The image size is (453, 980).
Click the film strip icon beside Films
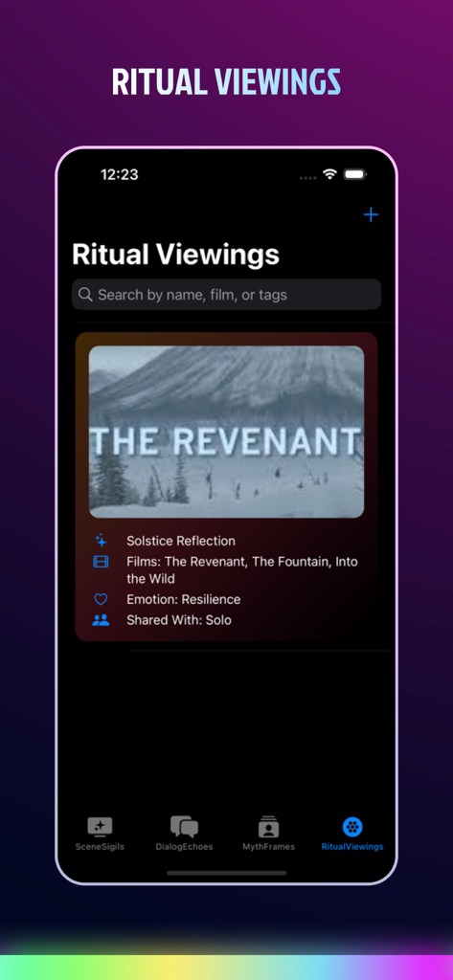pos(101,561)
